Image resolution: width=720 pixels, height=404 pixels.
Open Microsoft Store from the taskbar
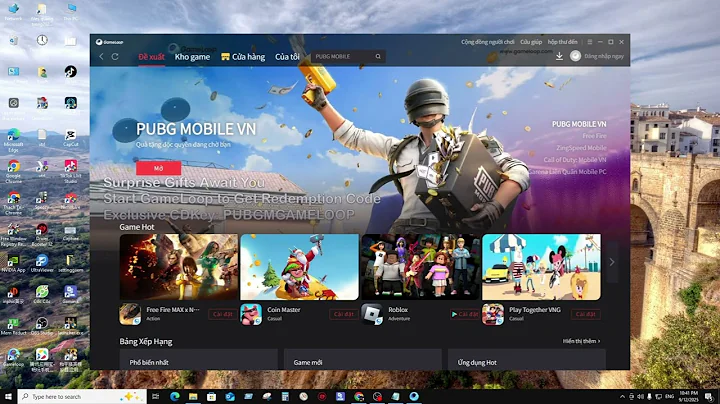pyautogui.click(x=211, y=396)
